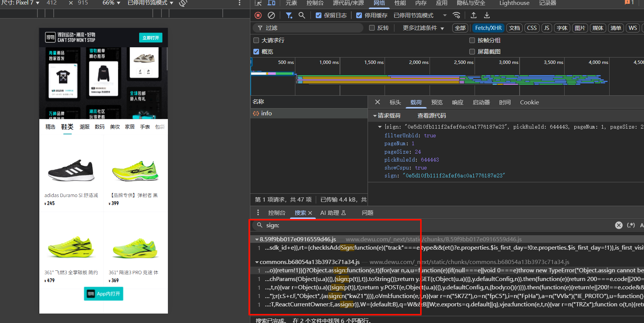Enable the 大请求行 checkbox
Image resolution: width=644 pixels, height=323 pixels.
pyautogui.click(x=256, y=40)
